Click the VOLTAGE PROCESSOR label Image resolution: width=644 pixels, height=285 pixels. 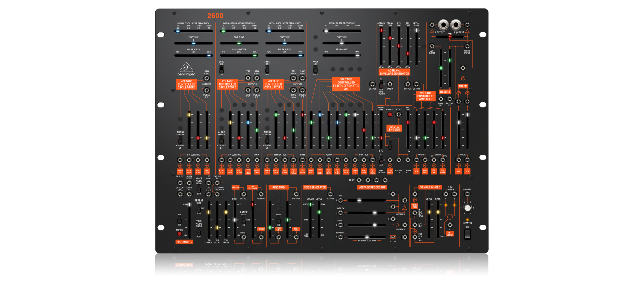tap(372, 187)
